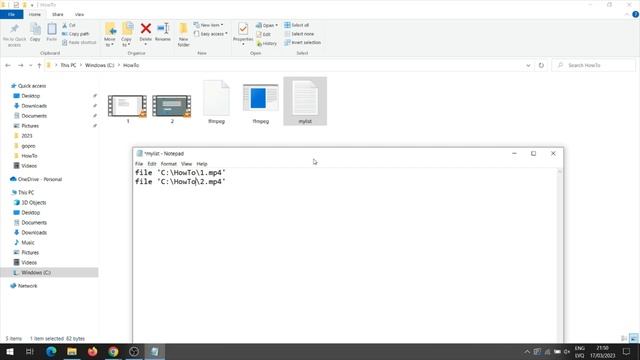Click Cut in the Clipboard group

[69, 25]
